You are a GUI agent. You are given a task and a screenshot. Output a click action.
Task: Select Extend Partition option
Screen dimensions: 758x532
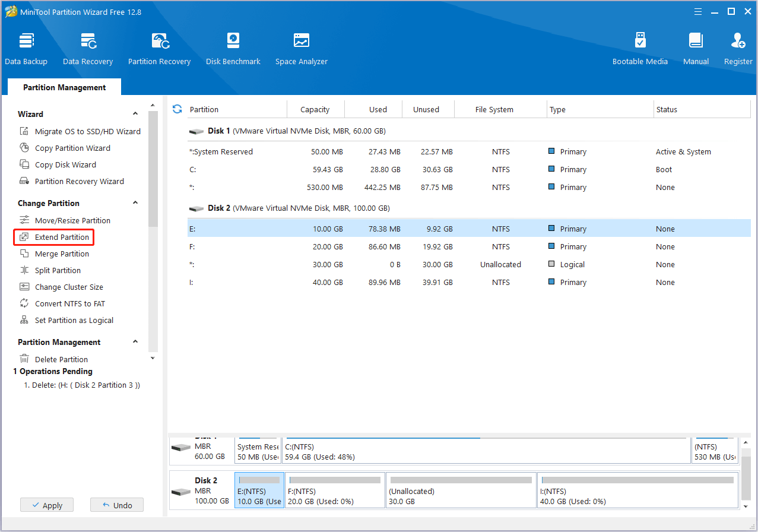click(54, 237)
